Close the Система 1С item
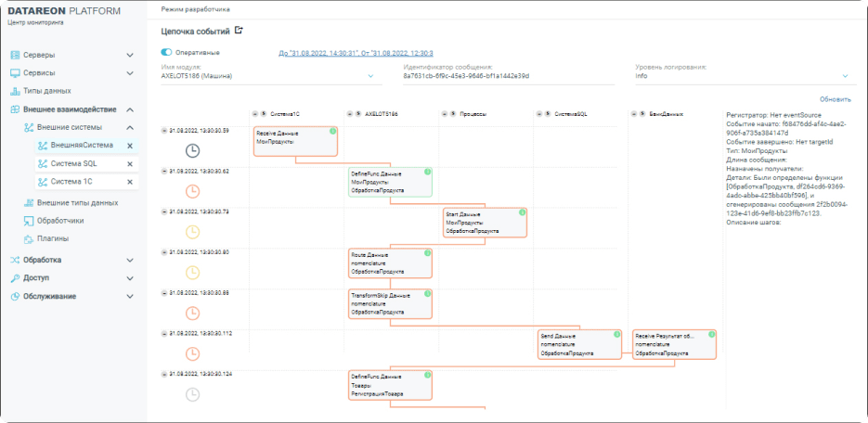This screenshot has height=423, width=868. tap(130, 182)
